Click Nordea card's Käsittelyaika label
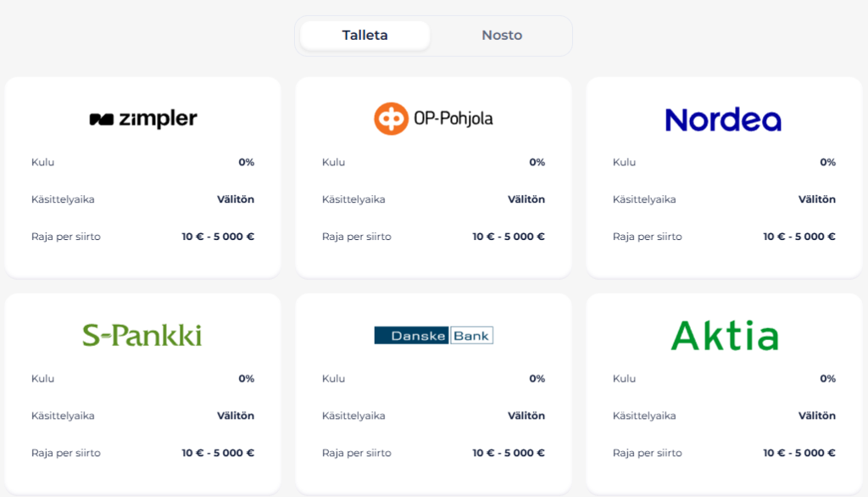 (644, 199)
